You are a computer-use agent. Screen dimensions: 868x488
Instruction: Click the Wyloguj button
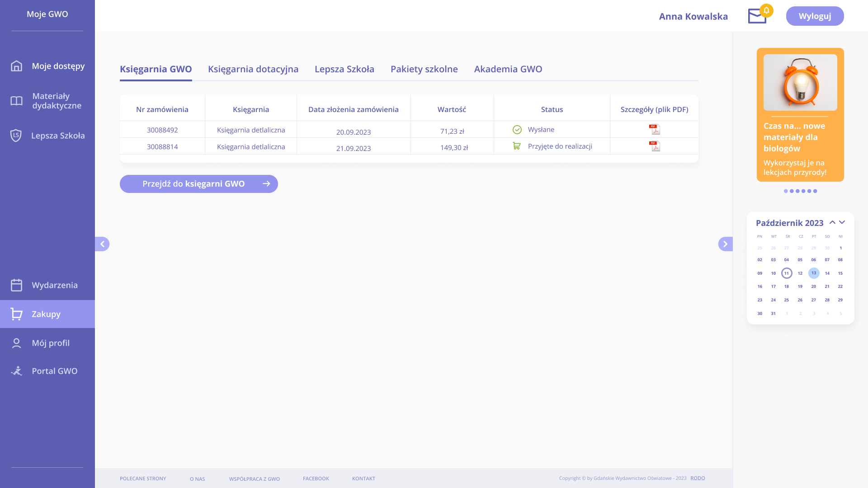click(x=815, y=16)
